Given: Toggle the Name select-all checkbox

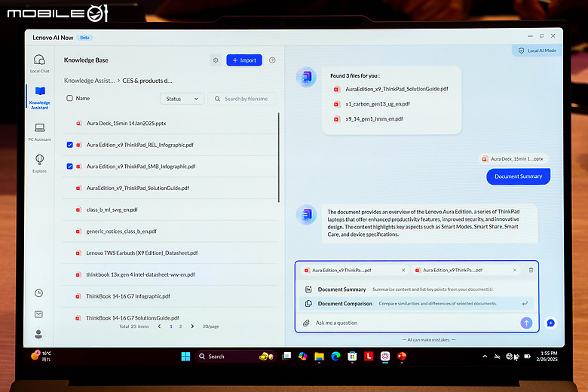Looking at the screenshot, I should tap(69, 98).
